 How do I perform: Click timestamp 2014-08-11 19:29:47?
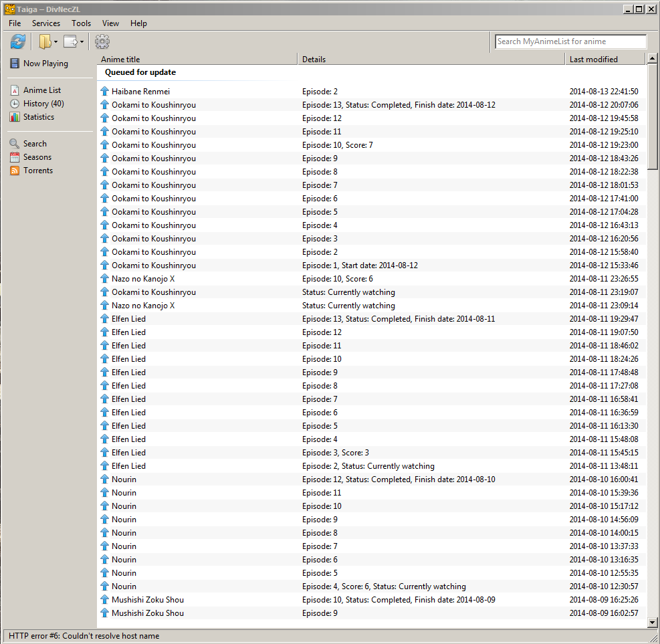coord(604,318)
